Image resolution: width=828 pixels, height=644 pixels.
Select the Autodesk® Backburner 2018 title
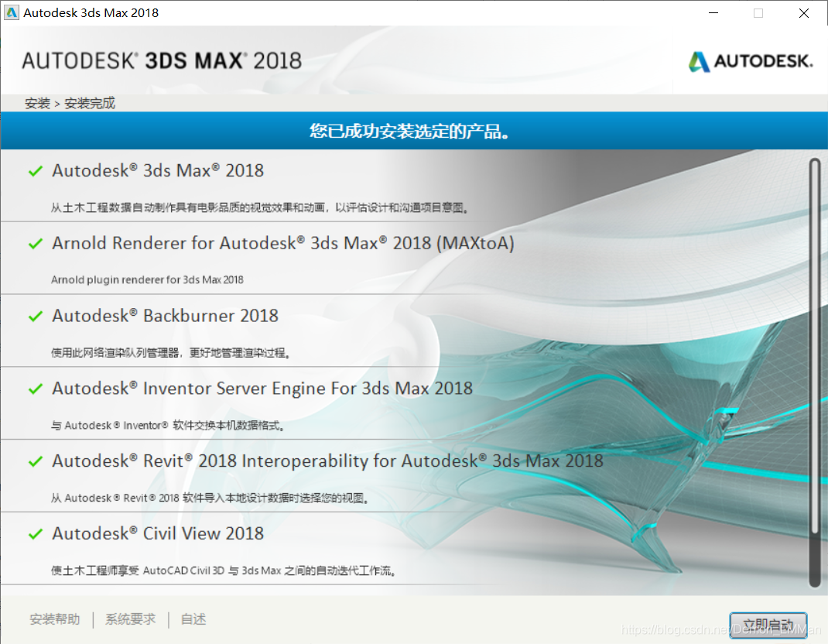coord(166,316)
